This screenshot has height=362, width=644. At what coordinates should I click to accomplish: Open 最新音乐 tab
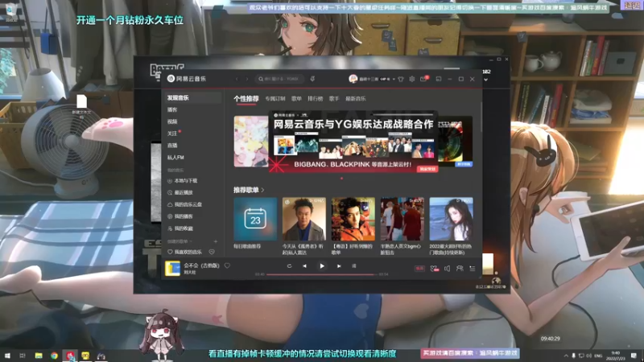355,98
